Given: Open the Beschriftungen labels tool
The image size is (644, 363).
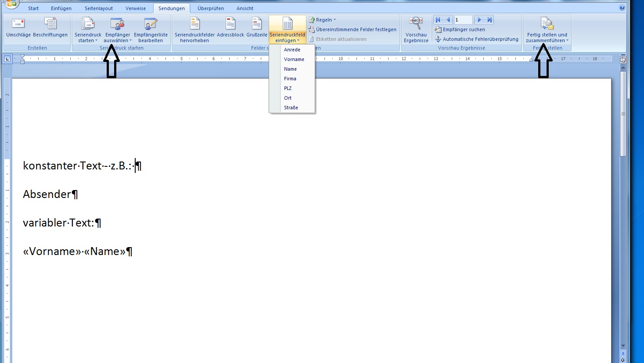Looking at the screenshot, I should pos(50,24).
